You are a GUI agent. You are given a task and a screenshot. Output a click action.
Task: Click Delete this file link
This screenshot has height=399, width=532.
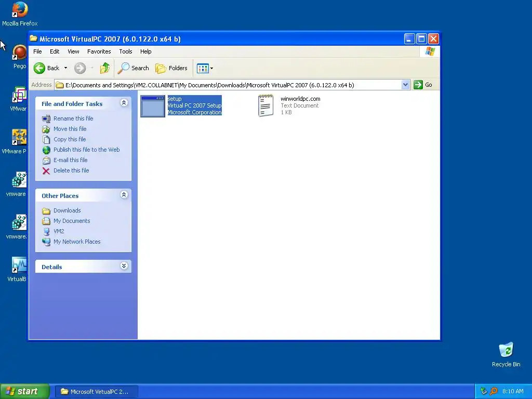coord(71,170)
